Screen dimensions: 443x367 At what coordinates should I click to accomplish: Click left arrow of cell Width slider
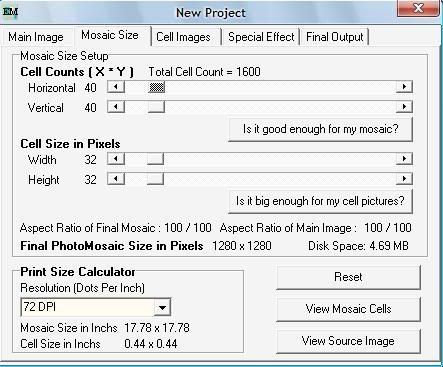(x=116, y=159)
